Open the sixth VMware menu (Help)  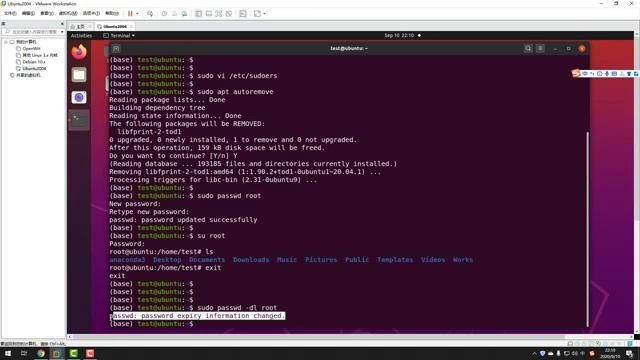[112, 13]
